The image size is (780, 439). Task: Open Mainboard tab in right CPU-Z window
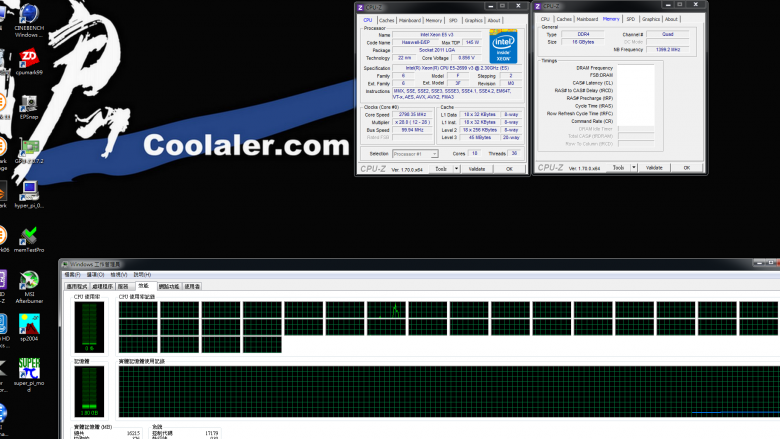click(x=587, y=19)
